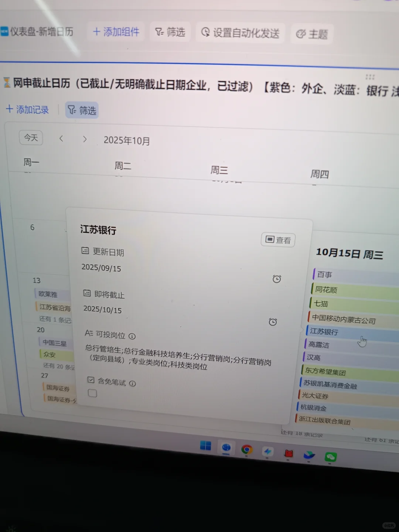Expand 还有 20 条记录 under the 20th

(59, 366)
